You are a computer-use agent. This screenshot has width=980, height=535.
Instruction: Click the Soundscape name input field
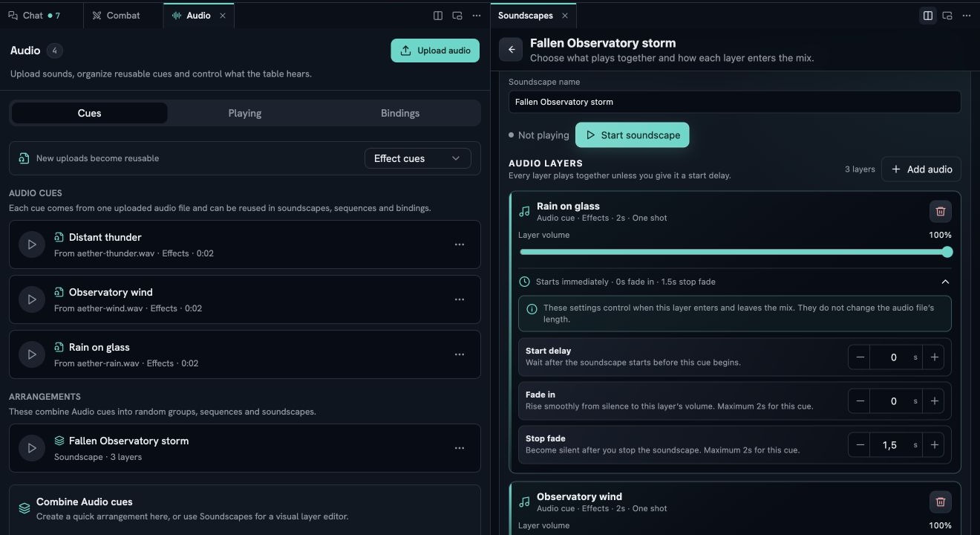pos(735,102)
